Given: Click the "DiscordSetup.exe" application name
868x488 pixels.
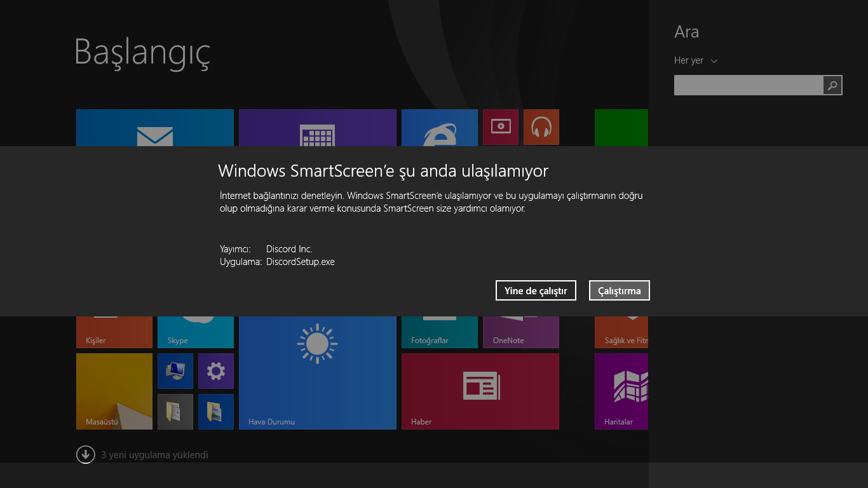Looking at the screenshot, I should point(301,262).
